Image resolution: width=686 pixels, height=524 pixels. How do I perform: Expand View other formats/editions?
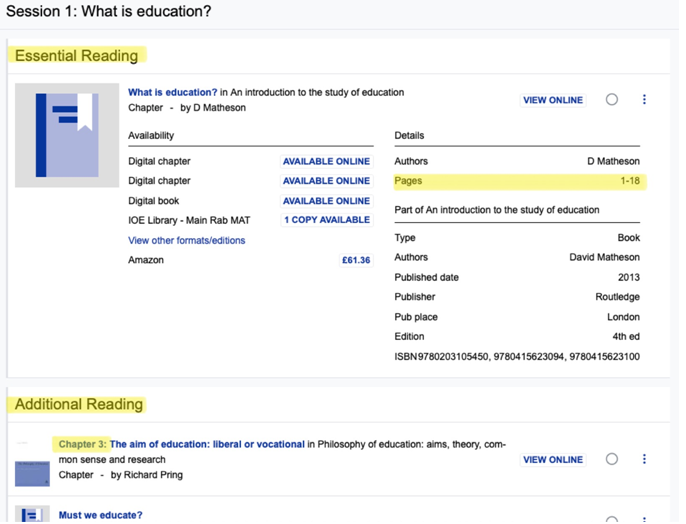point(186,240)
